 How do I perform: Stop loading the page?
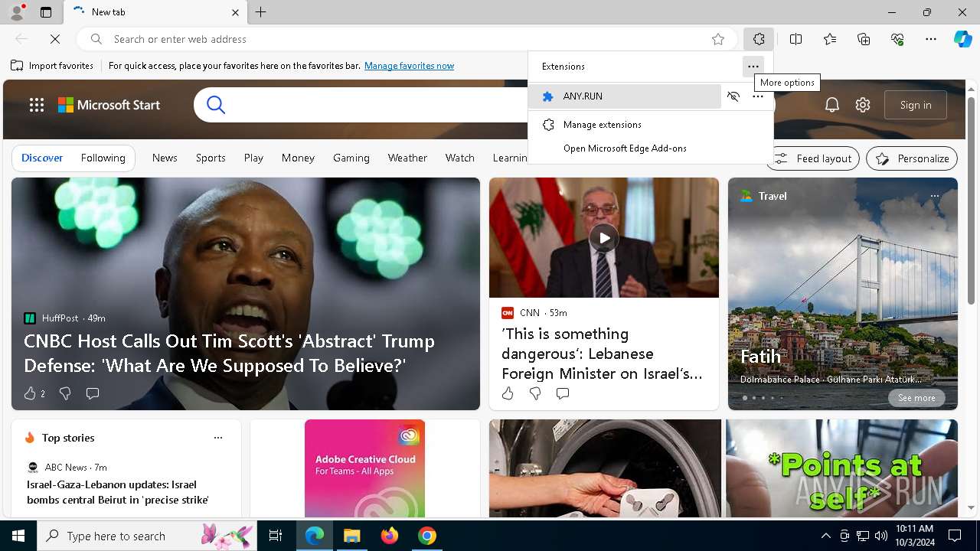(x=55, y=39)
